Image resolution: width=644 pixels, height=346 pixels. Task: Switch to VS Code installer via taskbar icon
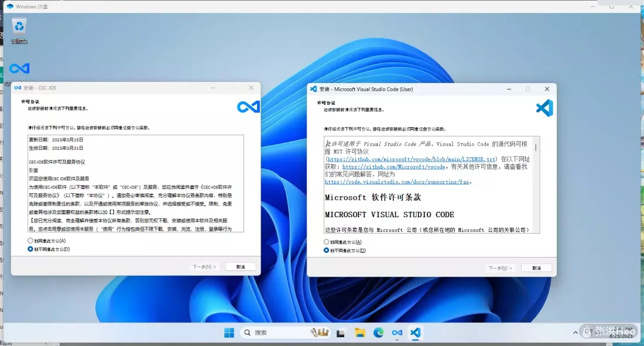415,333
